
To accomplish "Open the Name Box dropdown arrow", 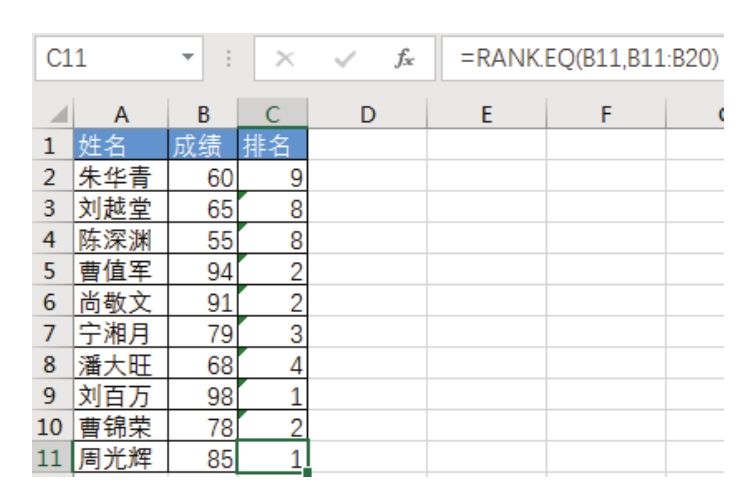I will (x=185, y=59).
